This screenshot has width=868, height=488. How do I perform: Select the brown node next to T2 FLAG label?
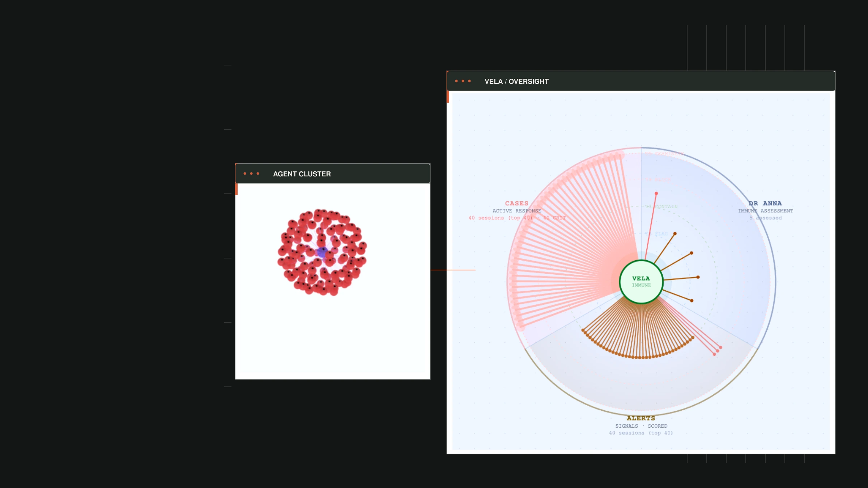(x=675, y=234)
